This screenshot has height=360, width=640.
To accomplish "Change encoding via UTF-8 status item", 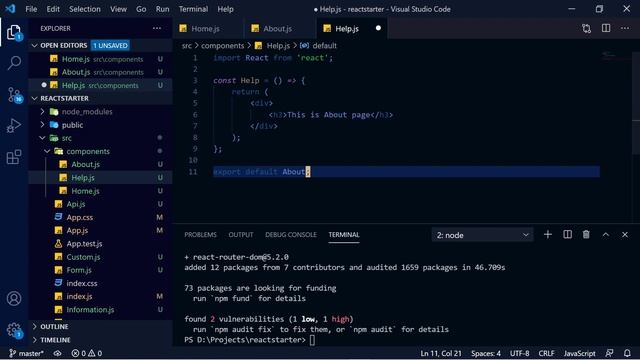I will point(520,353).
